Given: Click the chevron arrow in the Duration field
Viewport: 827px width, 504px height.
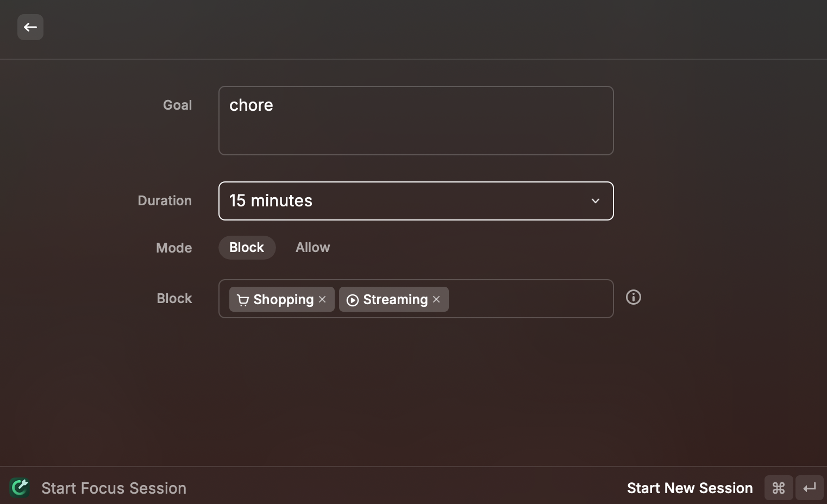Looking at the screenshot, I should pyautogui.click(x=595, y=201).
